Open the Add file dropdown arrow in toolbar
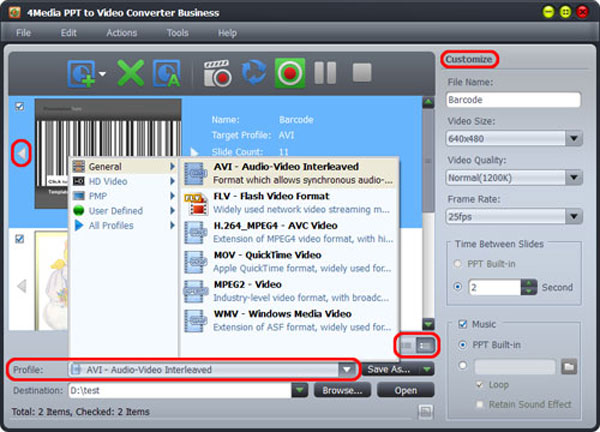This screenshot has height=432, width=600. click(x=102, y=73)
